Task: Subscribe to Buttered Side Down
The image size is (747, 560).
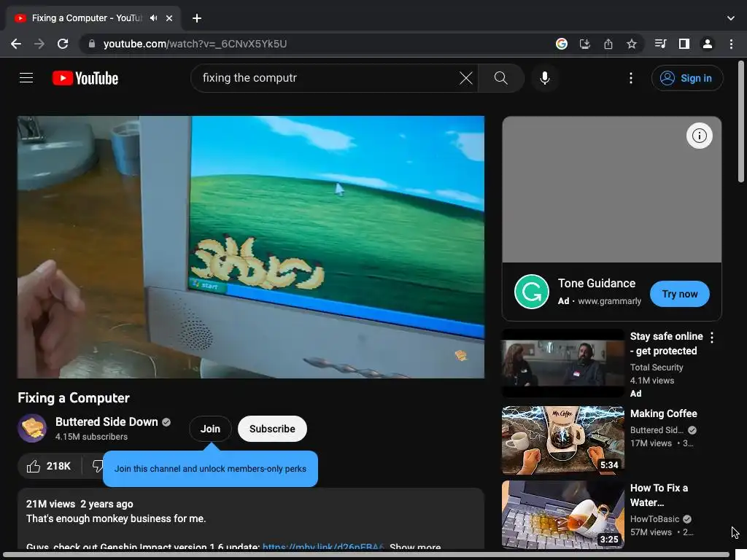Action: click(272, 429)
